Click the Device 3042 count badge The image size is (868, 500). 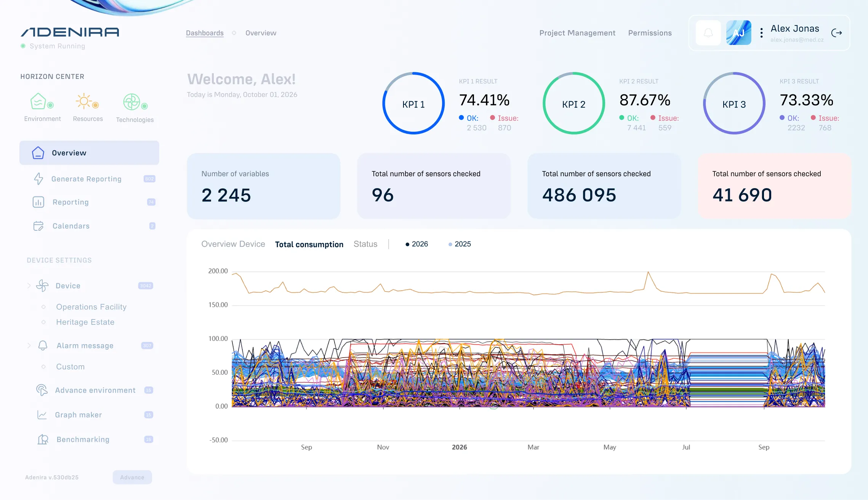146,286
